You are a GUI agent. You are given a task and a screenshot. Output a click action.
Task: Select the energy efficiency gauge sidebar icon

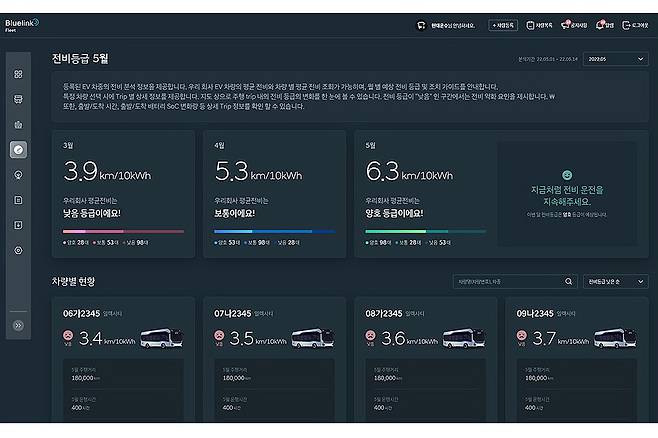[x=18, y=149]
